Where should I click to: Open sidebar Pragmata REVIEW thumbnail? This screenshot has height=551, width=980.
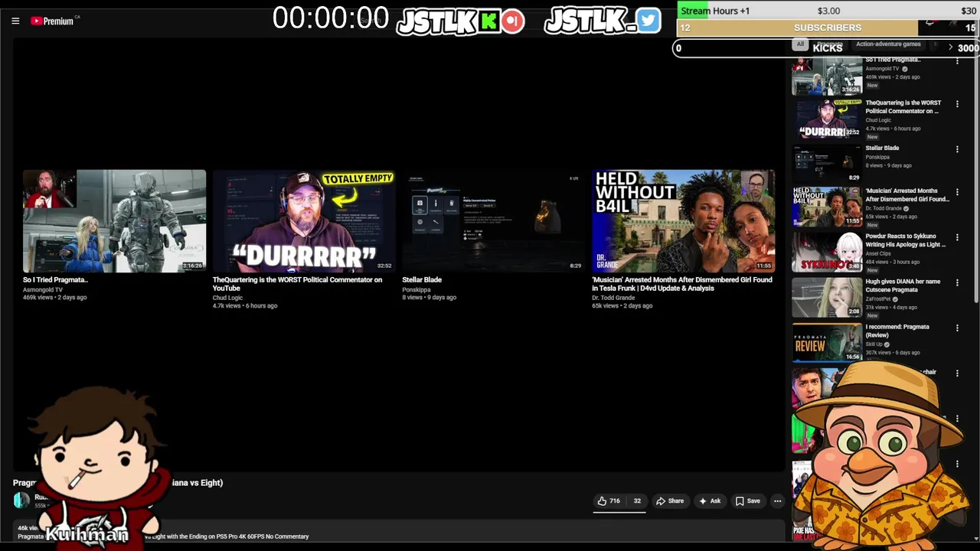click(x=827, y=342)
